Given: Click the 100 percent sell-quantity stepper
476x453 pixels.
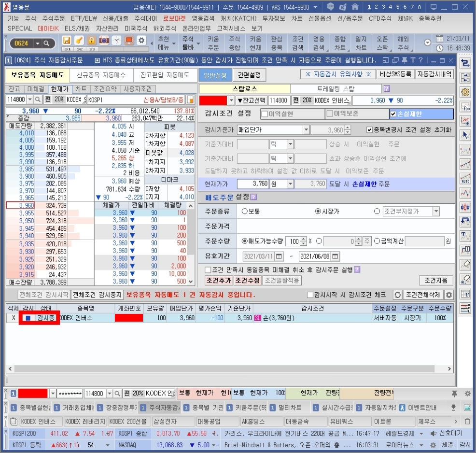Looking at the screenshot, I should pos(303,241).
